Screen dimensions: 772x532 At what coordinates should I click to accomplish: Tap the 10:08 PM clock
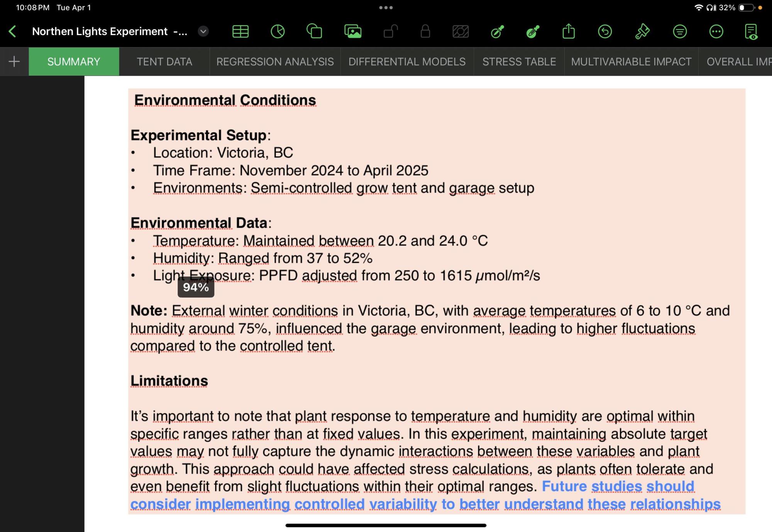[33, 8]
